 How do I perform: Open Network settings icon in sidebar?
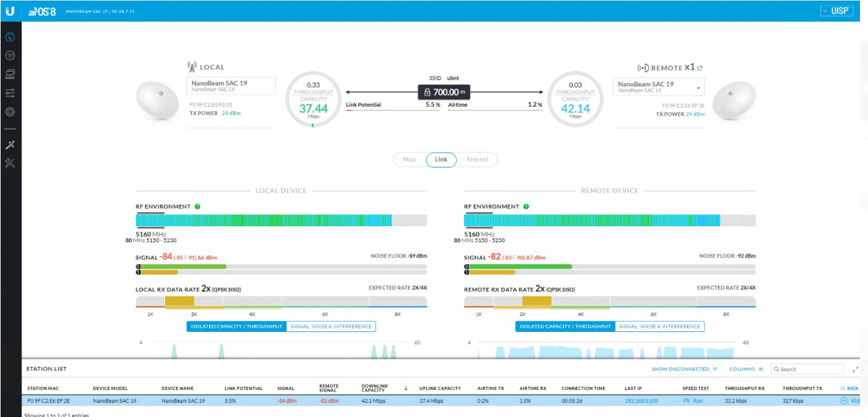10,75
